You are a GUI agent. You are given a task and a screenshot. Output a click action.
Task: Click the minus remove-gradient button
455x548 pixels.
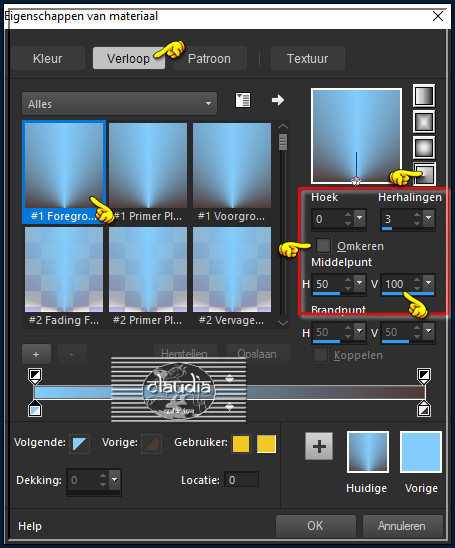72,354
